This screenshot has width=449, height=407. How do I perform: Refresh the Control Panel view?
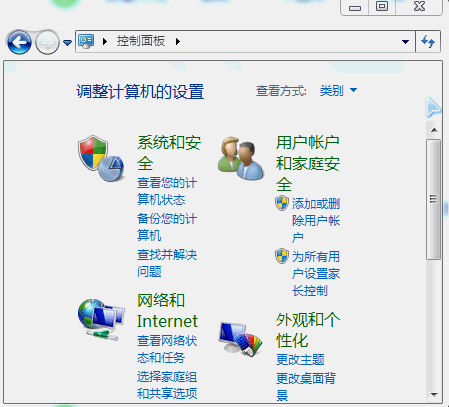coord(428,42)
